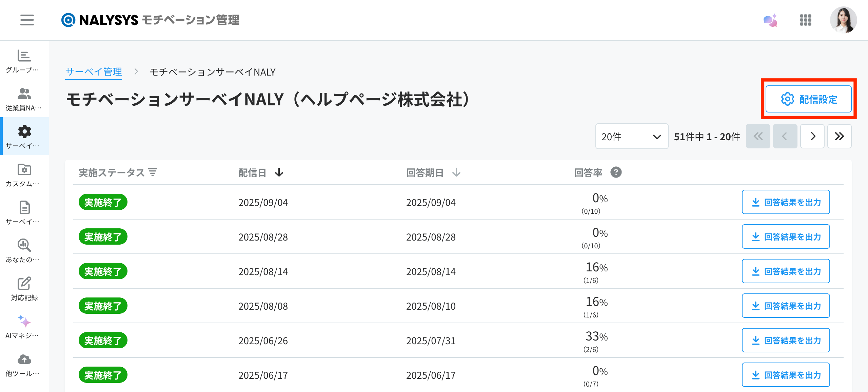Open the hamburger menu
Screen dimensions: 868x392
(27, 20)
